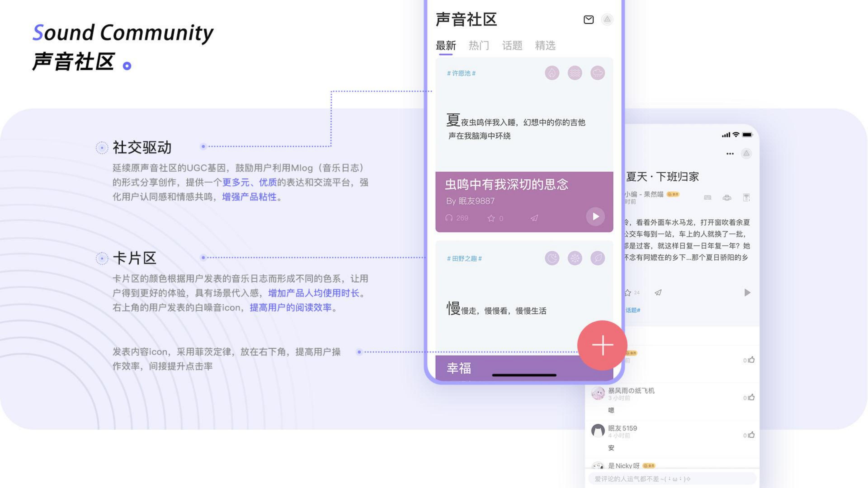This screenshot has width=868, height=488.
Task: Switch to the 精选 tab
Action: [x=545, y=45]
